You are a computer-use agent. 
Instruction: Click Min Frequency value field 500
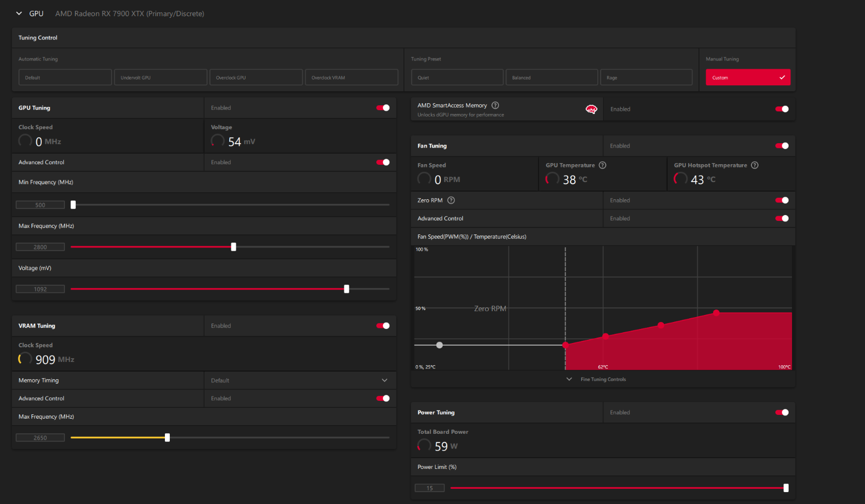40,205
